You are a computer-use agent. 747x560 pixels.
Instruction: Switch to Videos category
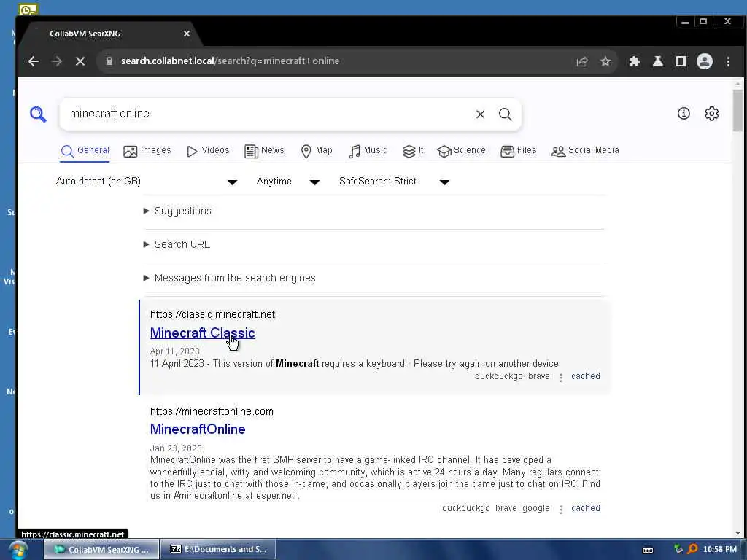click(x=208, y=151)
